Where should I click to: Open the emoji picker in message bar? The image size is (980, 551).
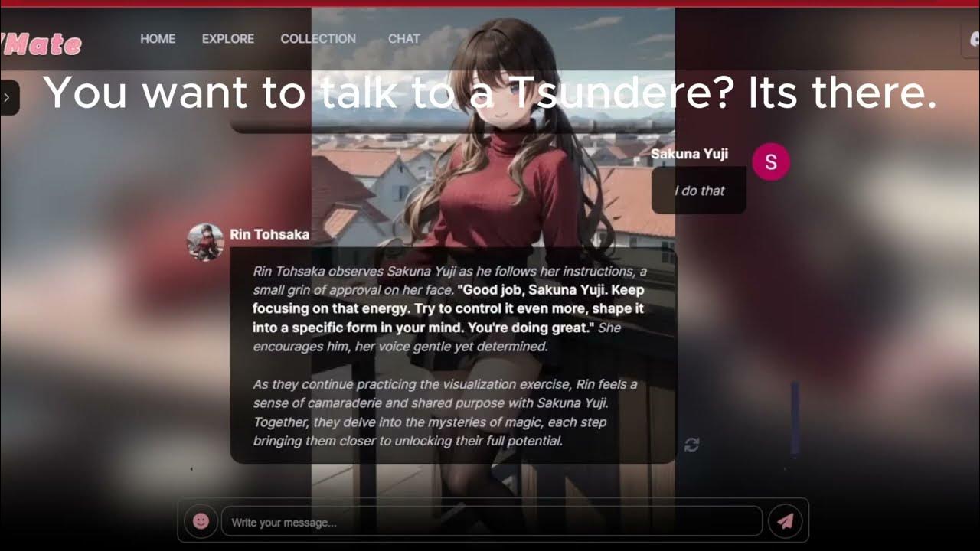pos(201,520)
